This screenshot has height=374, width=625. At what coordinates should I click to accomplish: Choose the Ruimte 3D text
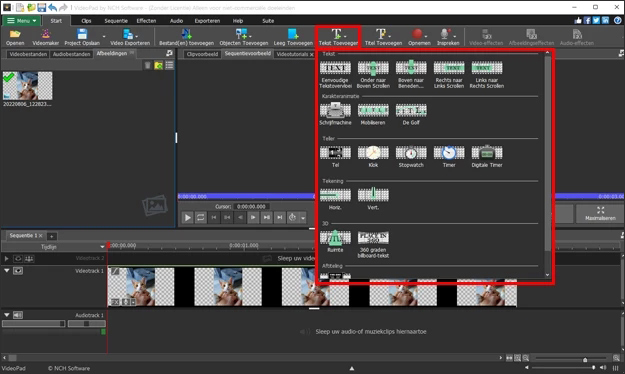(335, 241)
